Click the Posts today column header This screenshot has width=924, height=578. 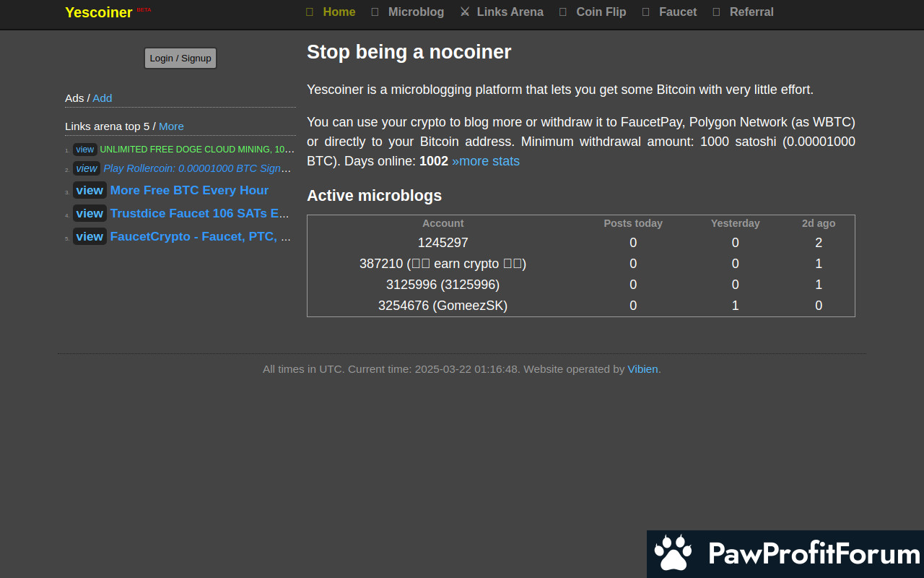(633, 223)
